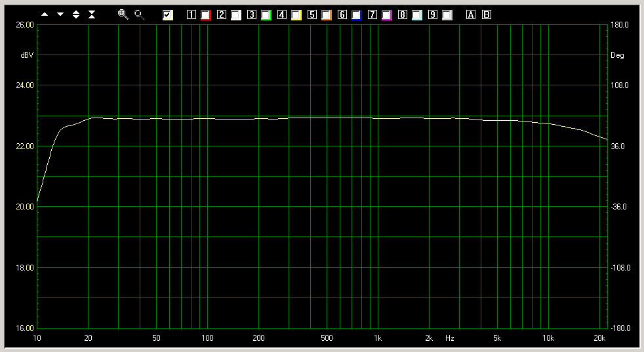This screenshot has height=352, width=644.
Task: Click the marker A button
Action: [x=471, y=15]
